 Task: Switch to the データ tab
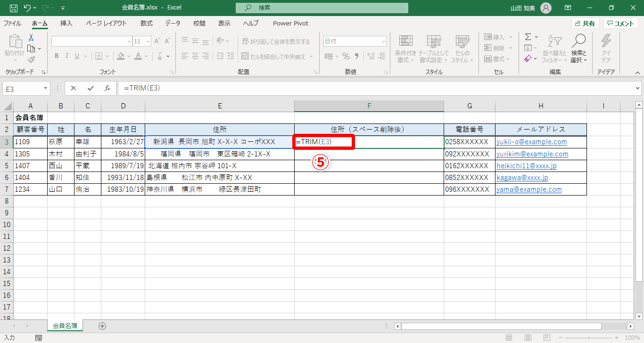pos(173,24)
